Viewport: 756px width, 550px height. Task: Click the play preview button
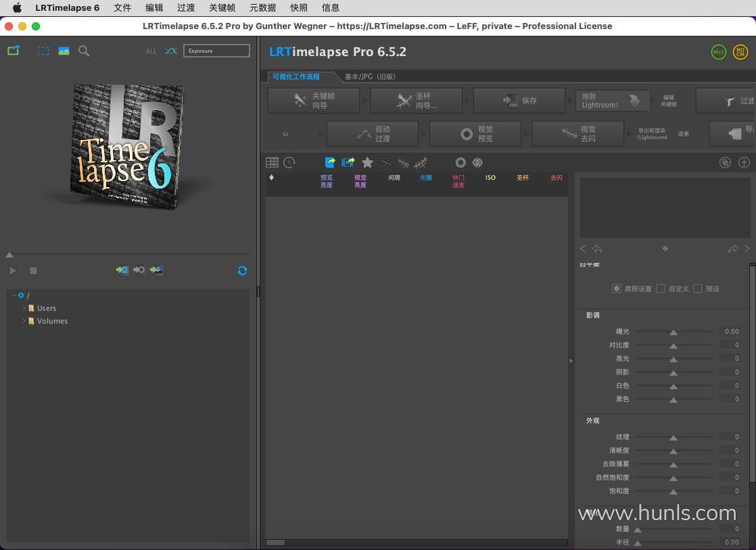(13, 271)
